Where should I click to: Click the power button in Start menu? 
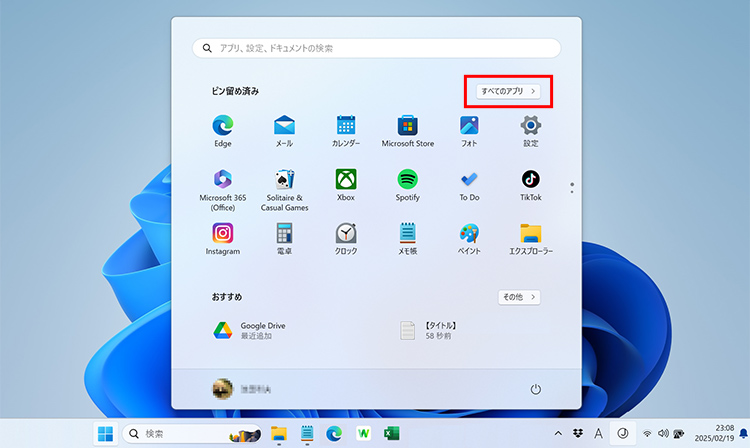tap(536, 388)
